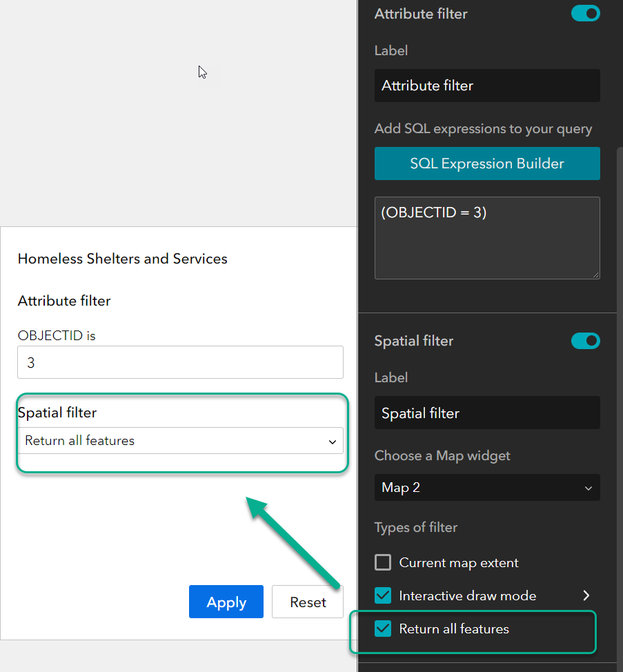Uncheck the Interactive draw mode checkbox
Image resolution: width=623 pixels, height=672 pixels.
pyautogui.click(x=383, y=595)
